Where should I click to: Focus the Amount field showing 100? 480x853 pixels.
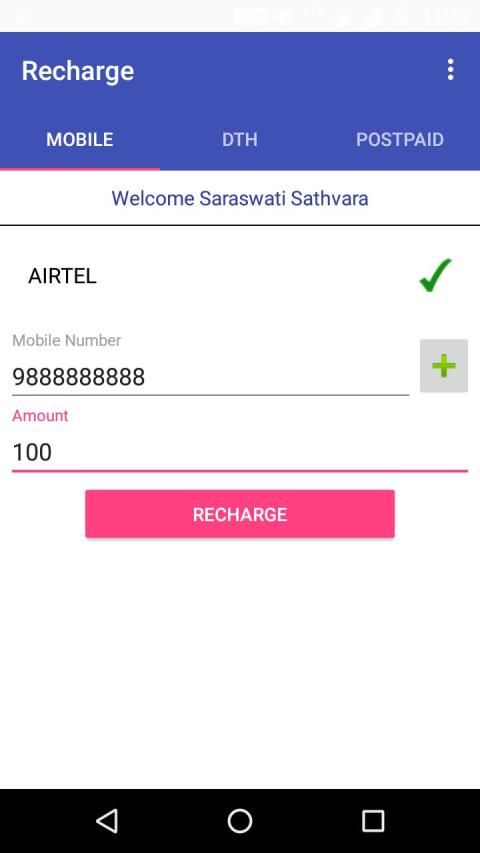[240, 452]
